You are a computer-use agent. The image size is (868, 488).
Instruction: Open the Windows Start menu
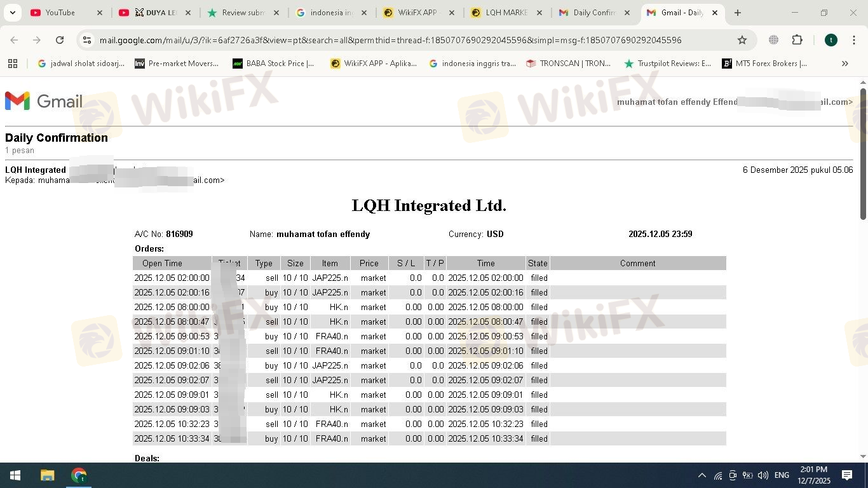[15, 475]
